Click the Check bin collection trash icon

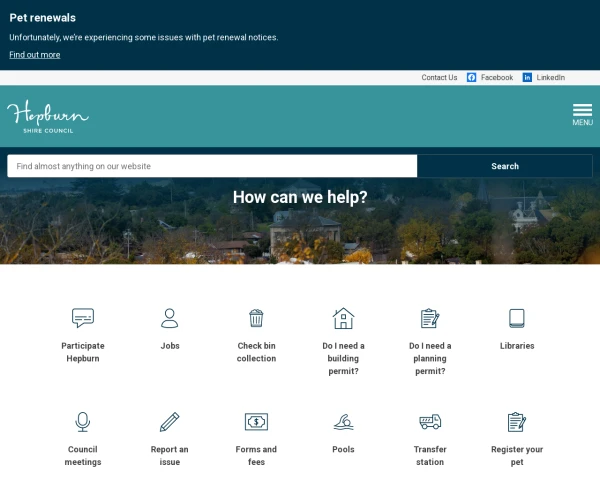click(x=256, y=318)
